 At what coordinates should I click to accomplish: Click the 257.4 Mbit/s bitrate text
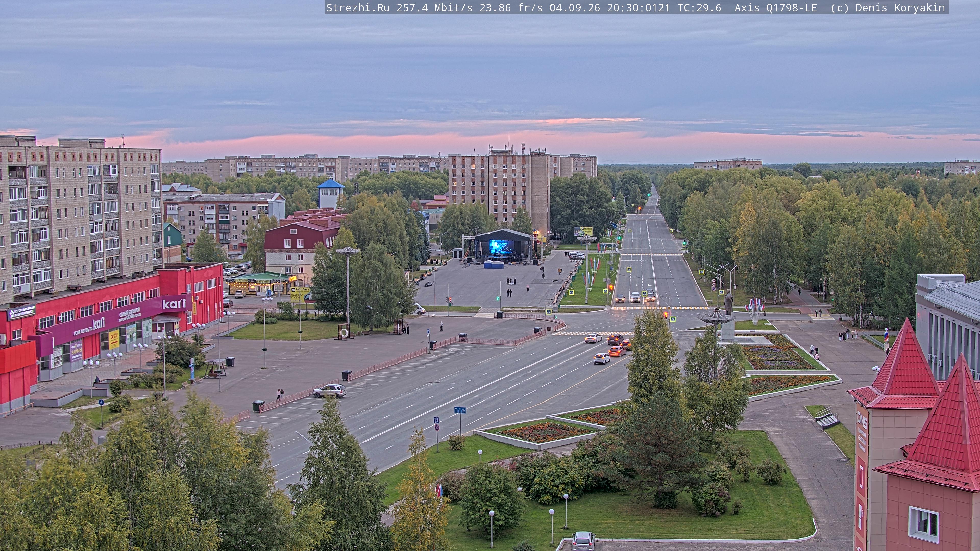pyautogui.click(x=434, y=8)
